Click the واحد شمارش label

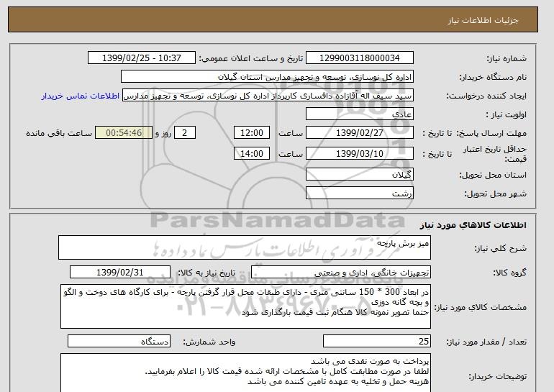[209, 342]
